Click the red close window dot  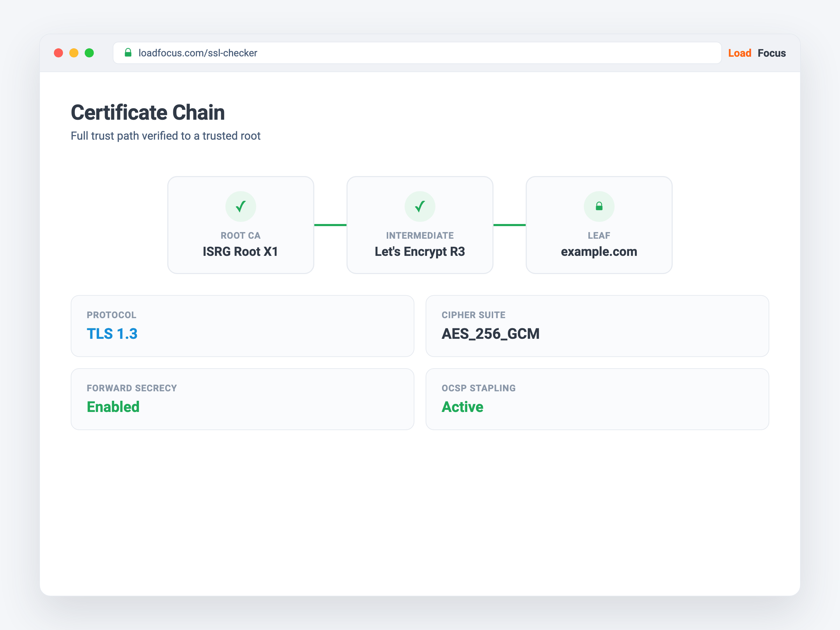click(x=58, y=53)
